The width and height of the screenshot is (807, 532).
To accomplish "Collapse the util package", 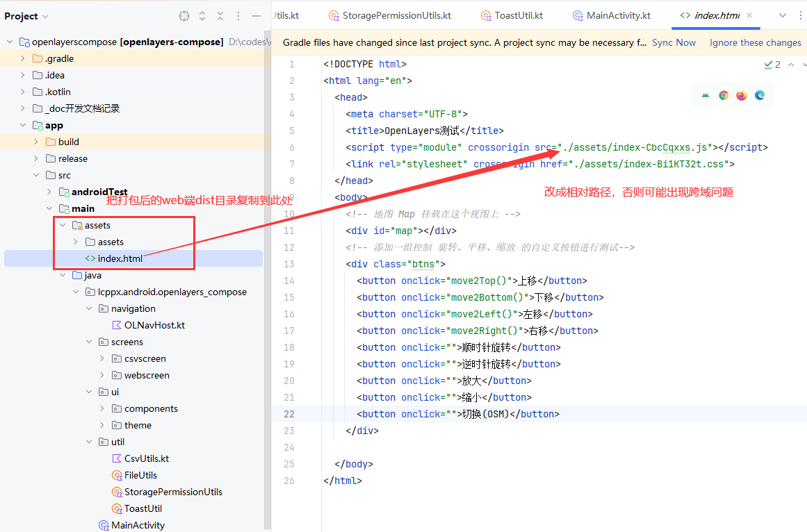I will coord(89,442).
